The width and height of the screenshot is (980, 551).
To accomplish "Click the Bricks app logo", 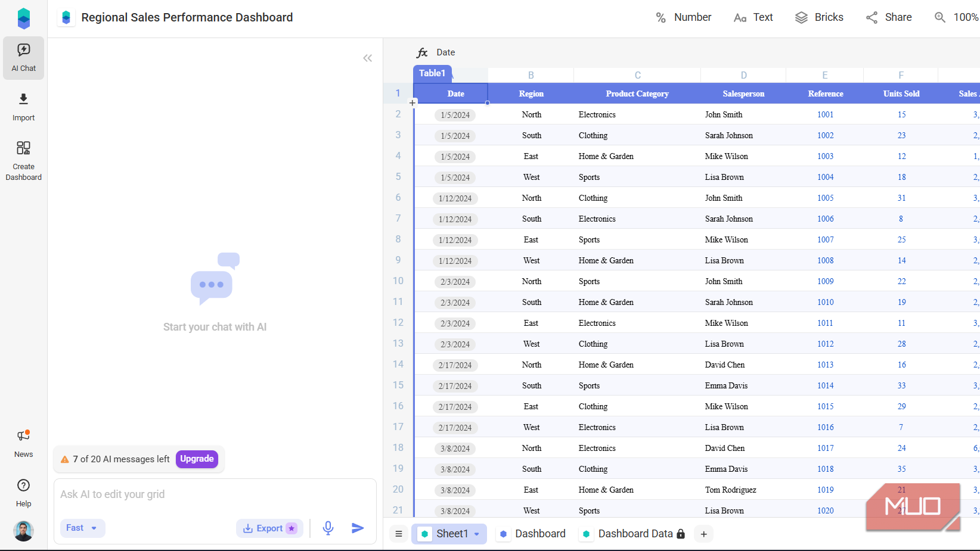I will pos(24,18).
